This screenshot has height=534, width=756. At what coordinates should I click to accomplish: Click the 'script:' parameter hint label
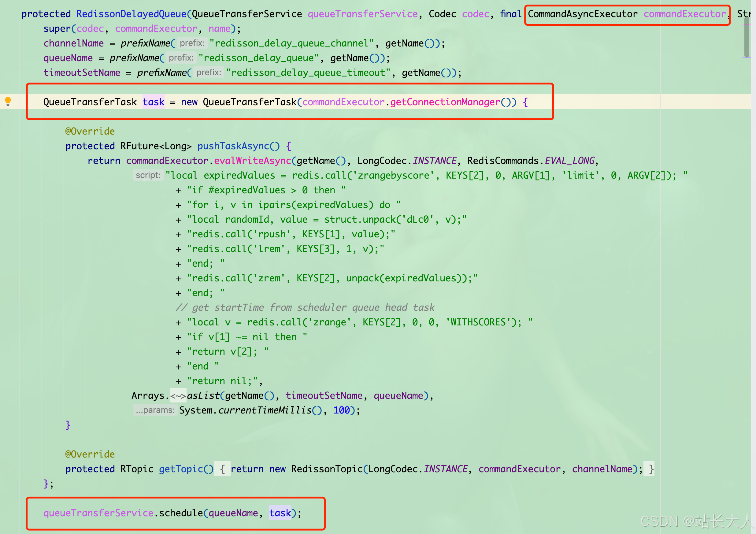coord(148,175)
